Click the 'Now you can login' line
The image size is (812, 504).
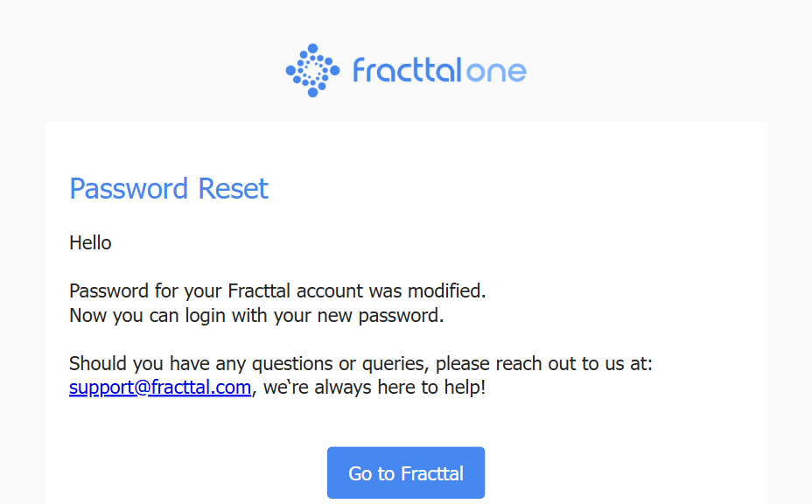pyautogui.click(x=257, y=316)
